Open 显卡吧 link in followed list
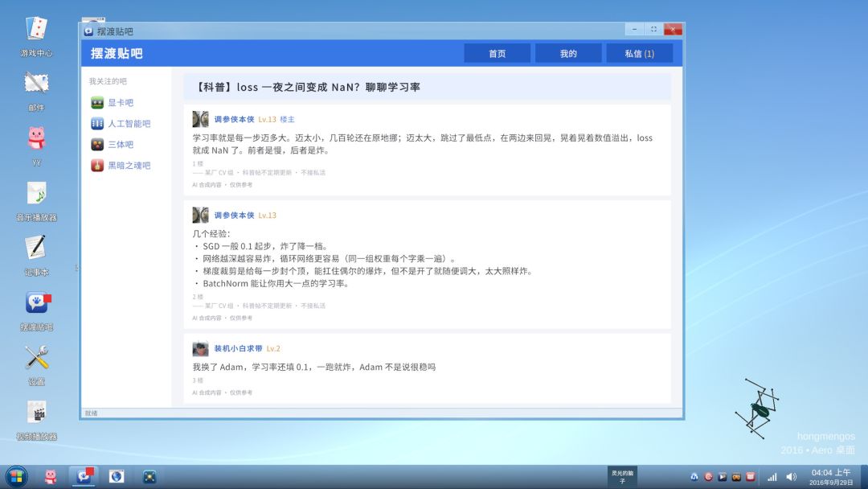Viewport: 868px width, 489px height. (x=121, y=102)
